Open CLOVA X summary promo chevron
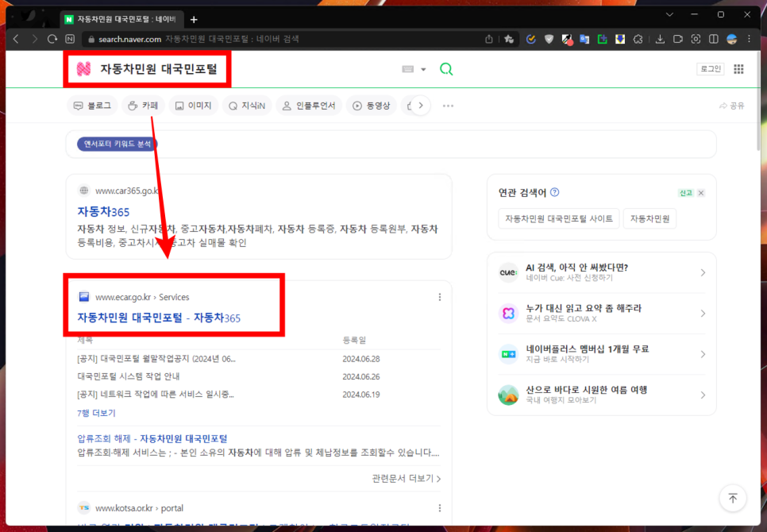Screen dimensions: 767x532 703,314
